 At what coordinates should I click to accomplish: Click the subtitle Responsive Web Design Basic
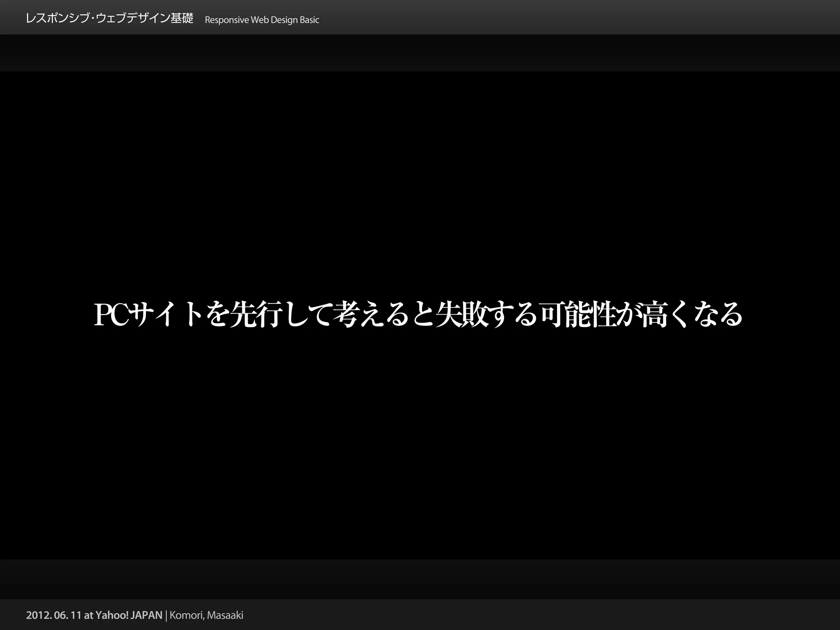(x=262, y=20)
